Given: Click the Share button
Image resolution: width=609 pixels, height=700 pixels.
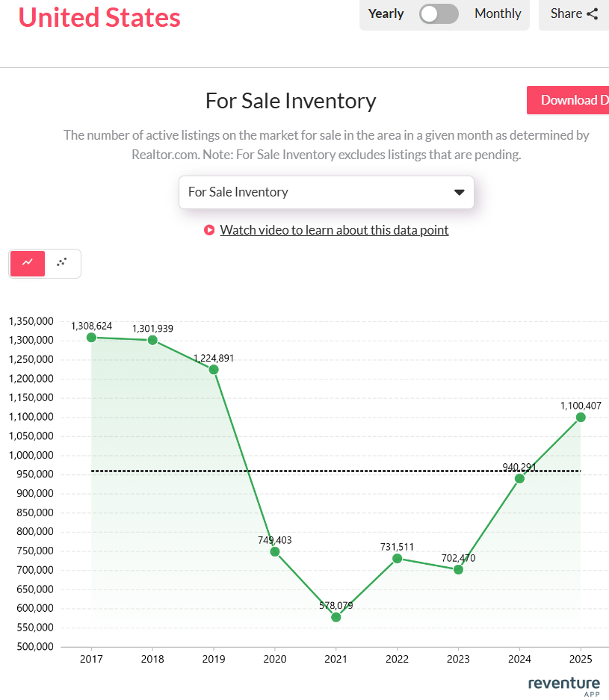Looking at the screenshot, I should pyautogui.click(x=573, y=13).
